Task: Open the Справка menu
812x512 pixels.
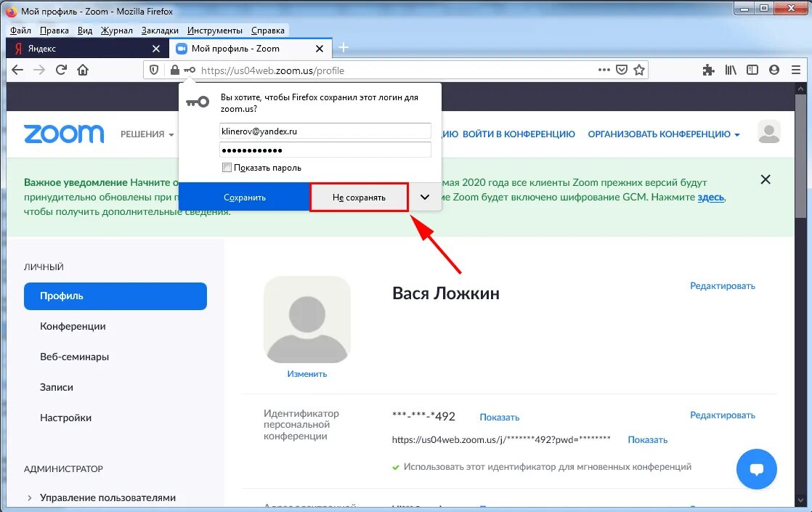Action: pos(268,30)
